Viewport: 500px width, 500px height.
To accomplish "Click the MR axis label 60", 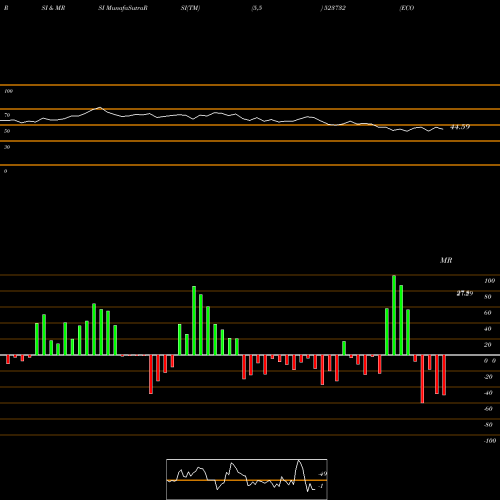I will point(488,313).
